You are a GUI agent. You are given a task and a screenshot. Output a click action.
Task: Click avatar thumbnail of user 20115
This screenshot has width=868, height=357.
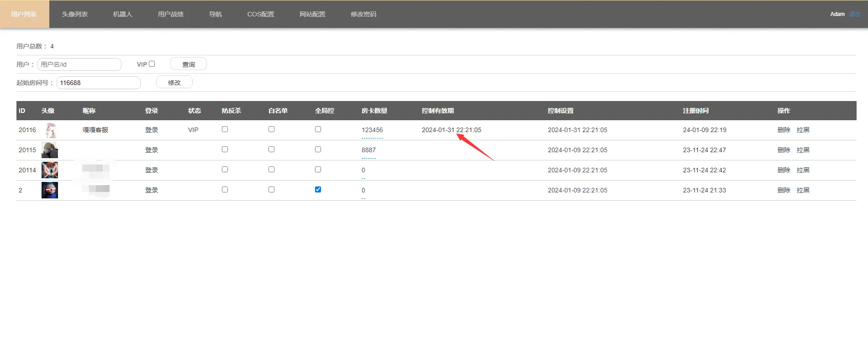(x=50, y=150)
